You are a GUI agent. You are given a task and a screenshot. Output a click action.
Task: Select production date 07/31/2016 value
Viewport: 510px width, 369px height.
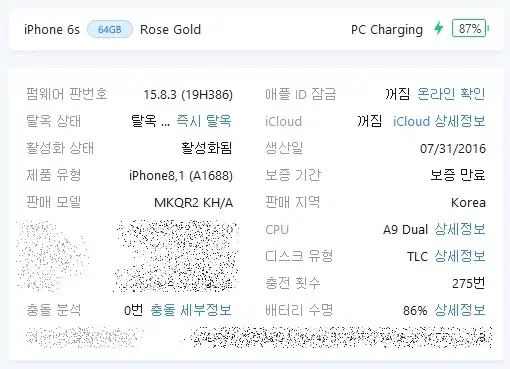pos(453,149)
